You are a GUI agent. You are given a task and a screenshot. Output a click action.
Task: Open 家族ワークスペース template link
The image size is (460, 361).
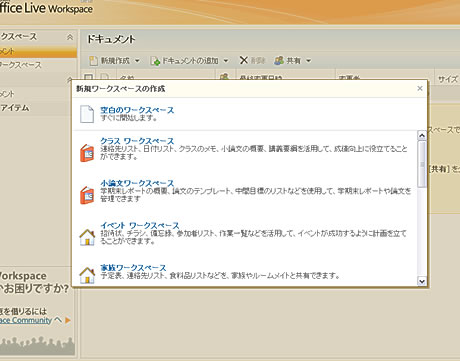click(133, 268)
